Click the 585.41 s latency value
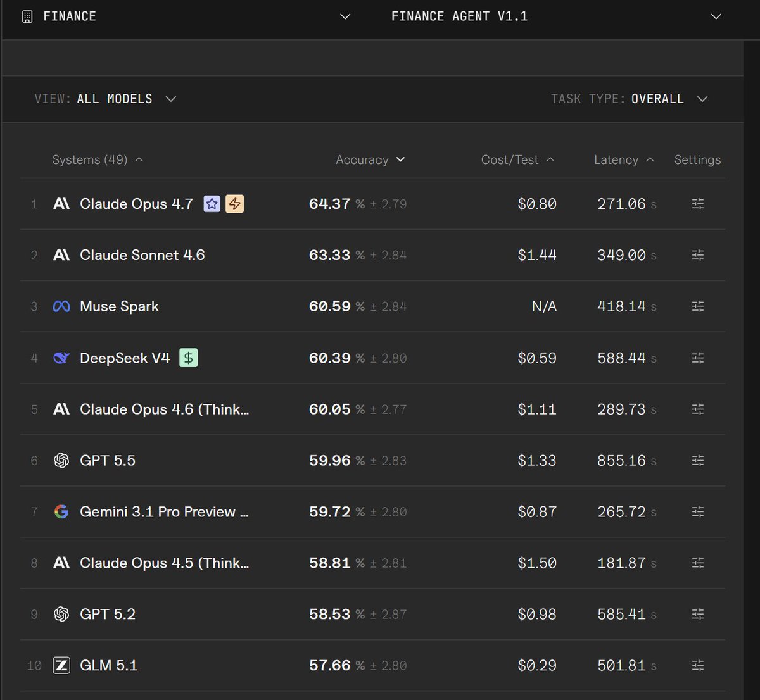Image resolution: width=760 pixels, height=700 pixels. (627, 614)
